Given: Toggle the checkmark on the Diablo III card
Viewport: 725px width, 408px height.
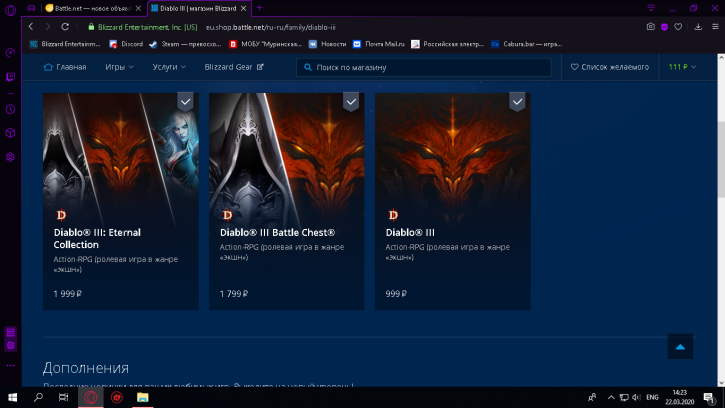Looking at the screenshot, I should (517, 102).
